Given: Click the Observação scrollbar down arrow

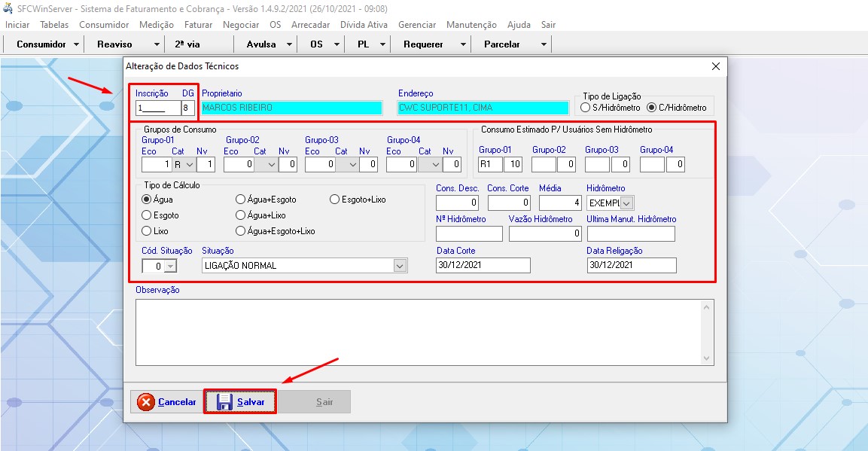Looking at the screenshot, I should (706, 358).
